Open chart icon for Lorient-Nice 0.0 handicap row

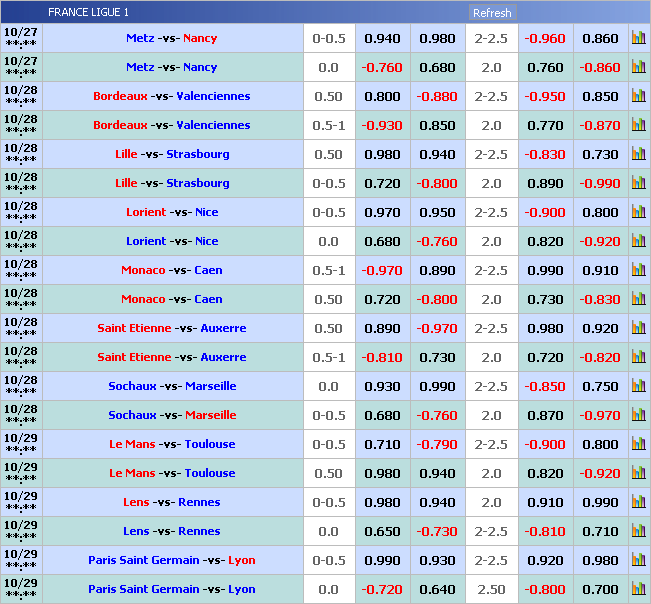click(x=638, y=242)
